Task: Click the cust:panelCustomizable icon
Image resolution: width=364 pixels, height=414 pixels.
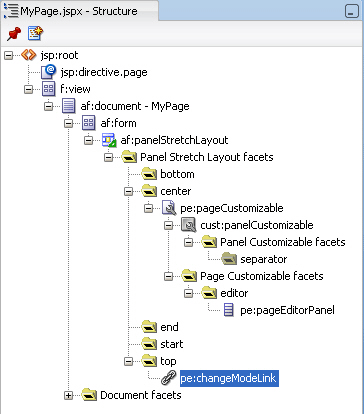Action: [x=189, y=225]
